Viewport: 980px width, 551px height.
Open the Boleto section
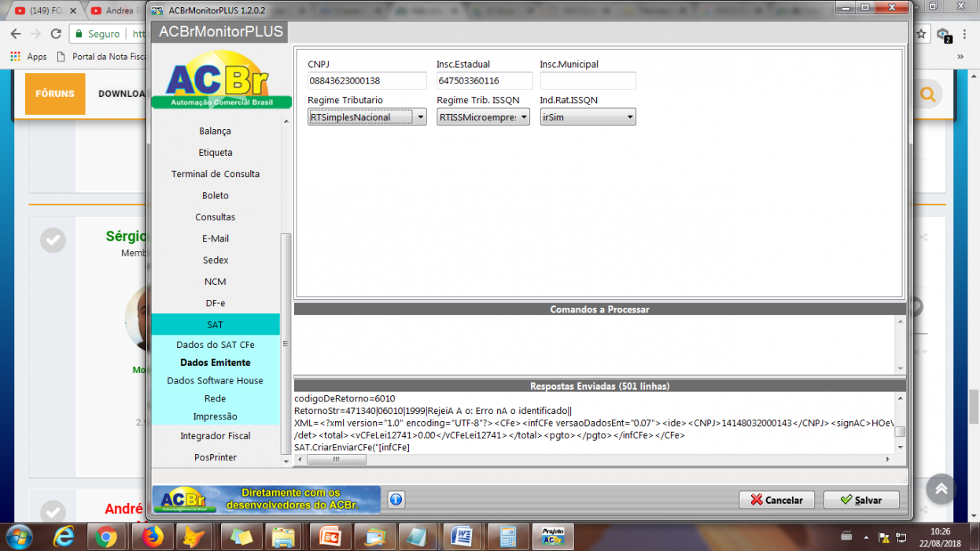(216, 195)
